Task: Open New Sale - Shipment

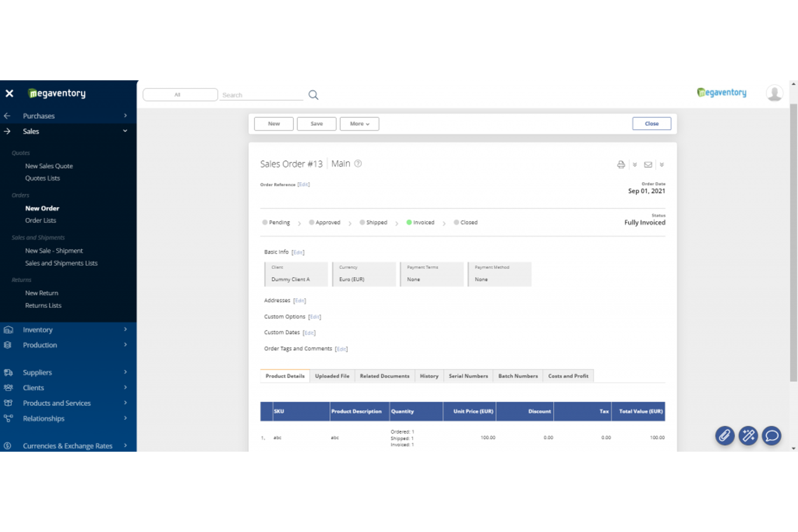Action: 54,251
